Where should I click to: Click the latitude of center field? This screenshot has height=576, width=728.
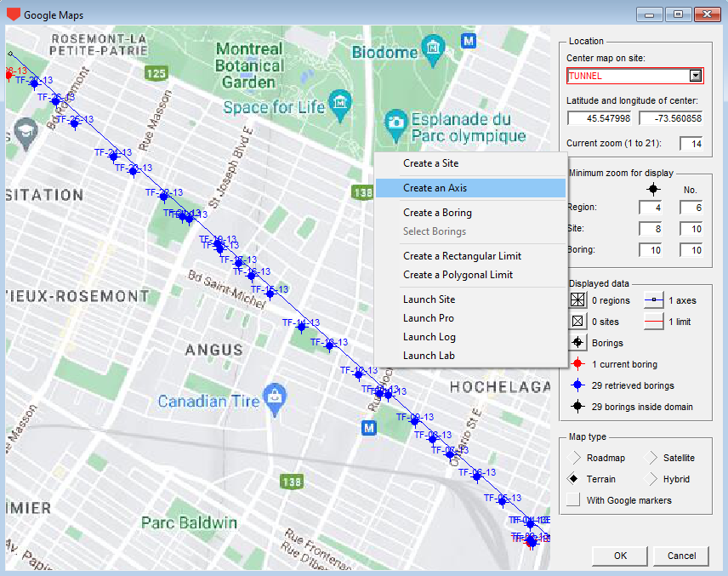click(x=600, y=118)
